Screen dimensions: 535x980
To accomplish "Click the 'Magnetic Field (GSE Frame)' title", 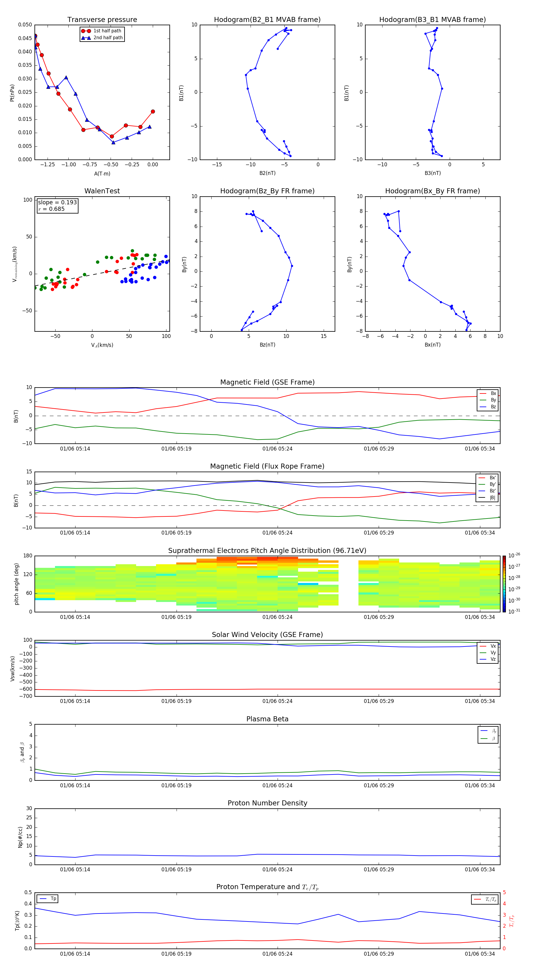I will (x=267, y=382).
